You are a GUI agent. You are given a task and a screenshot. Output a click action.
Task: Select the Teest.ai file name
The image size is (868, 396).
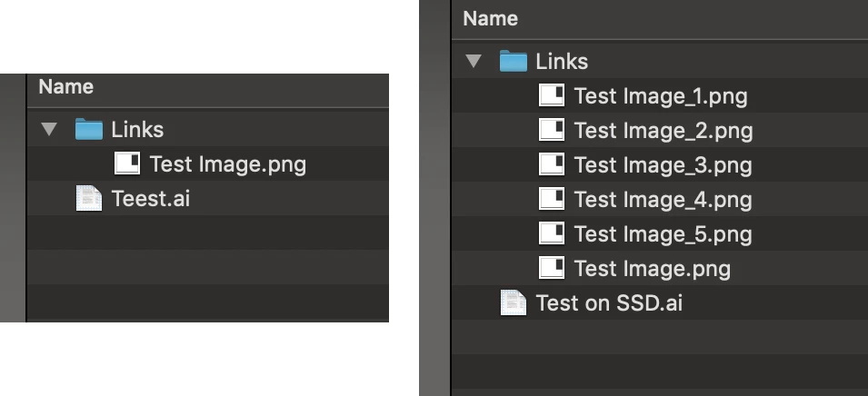151,199
